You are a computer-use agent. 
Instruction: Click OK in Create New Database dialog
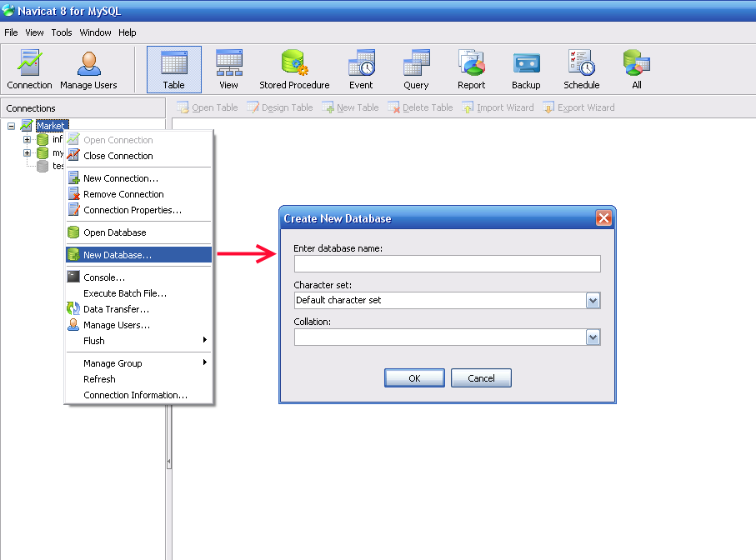414,378
